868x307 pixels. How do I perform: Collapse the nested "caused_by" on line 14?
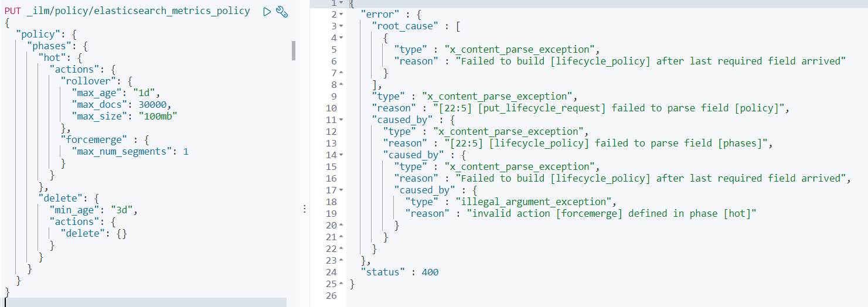[341, 155]
